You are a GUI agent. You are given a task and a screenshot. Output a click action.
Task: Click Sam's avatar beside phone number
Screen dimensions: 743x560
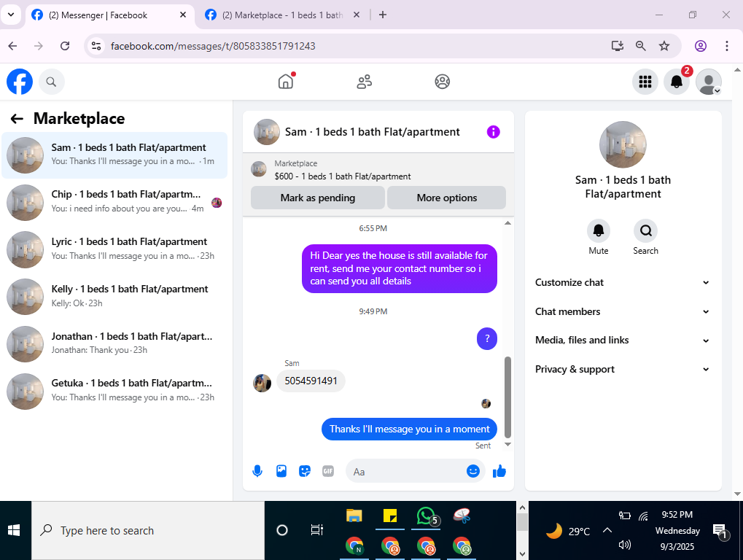[262, 383]
